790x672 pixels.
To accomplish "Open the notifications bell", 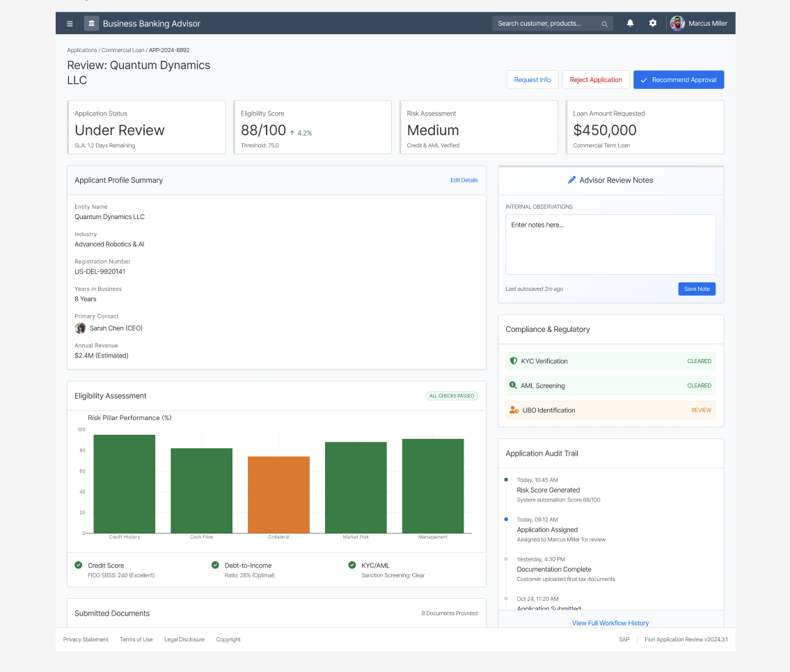I will (x=630, y=23).
